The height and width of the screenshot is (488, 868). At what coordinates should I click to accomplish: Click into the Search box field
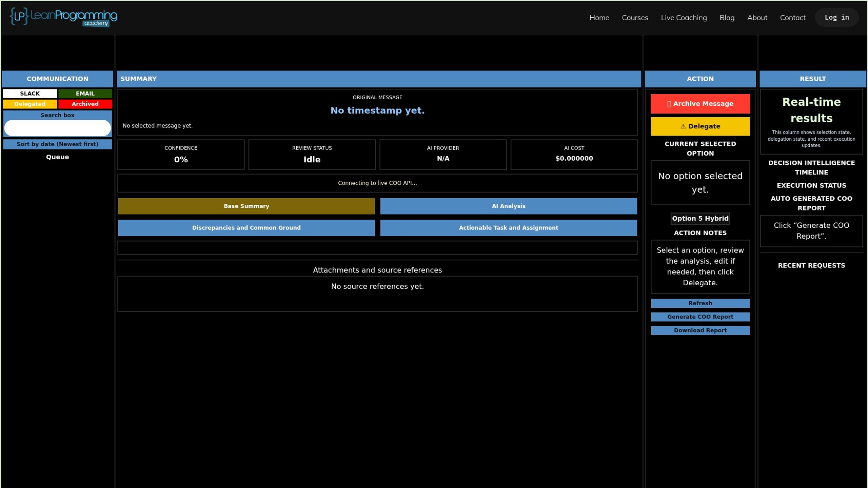click(x=57, y=128)
